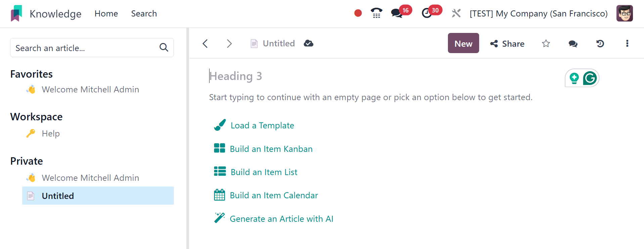
Task: Open the article comments chat icon
Action: pyautogui.click(x=573, y=43)
